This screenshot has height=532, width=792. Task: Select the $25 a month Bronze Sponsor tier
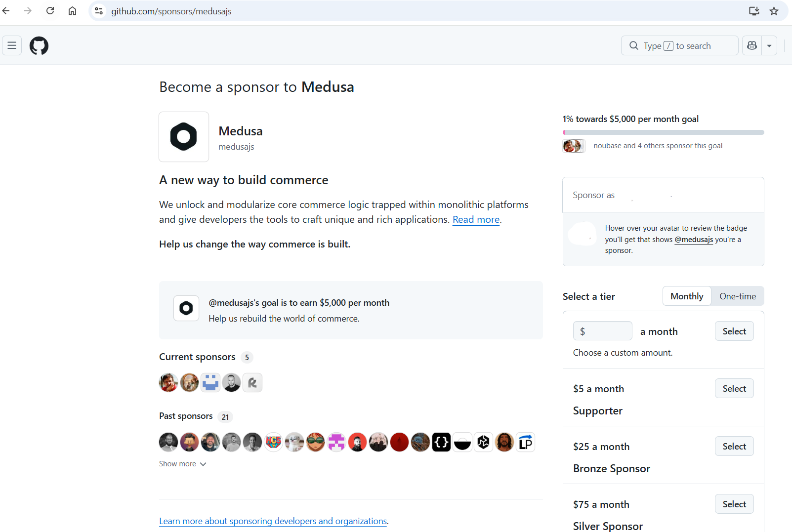click(x=734, y=447)
